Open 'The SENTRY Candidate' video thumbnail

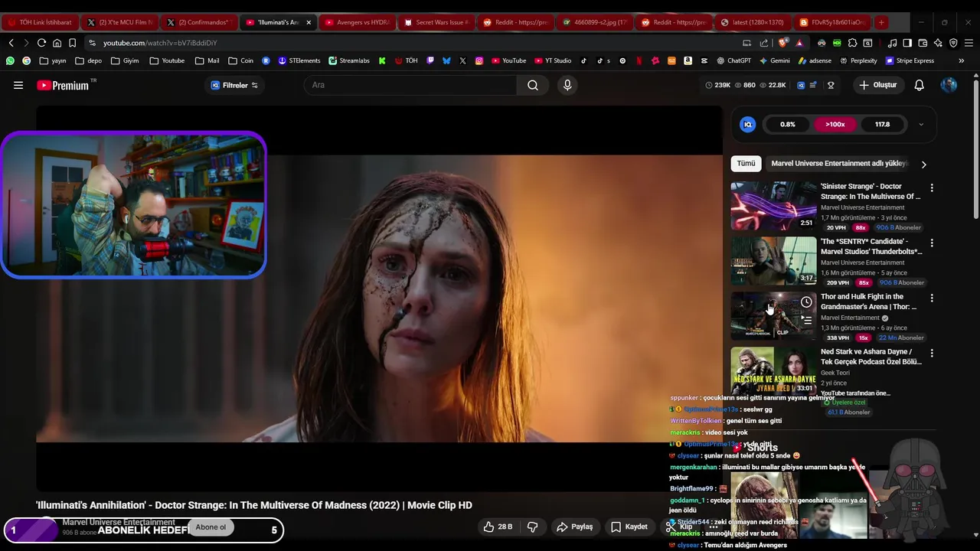(773, 261)
